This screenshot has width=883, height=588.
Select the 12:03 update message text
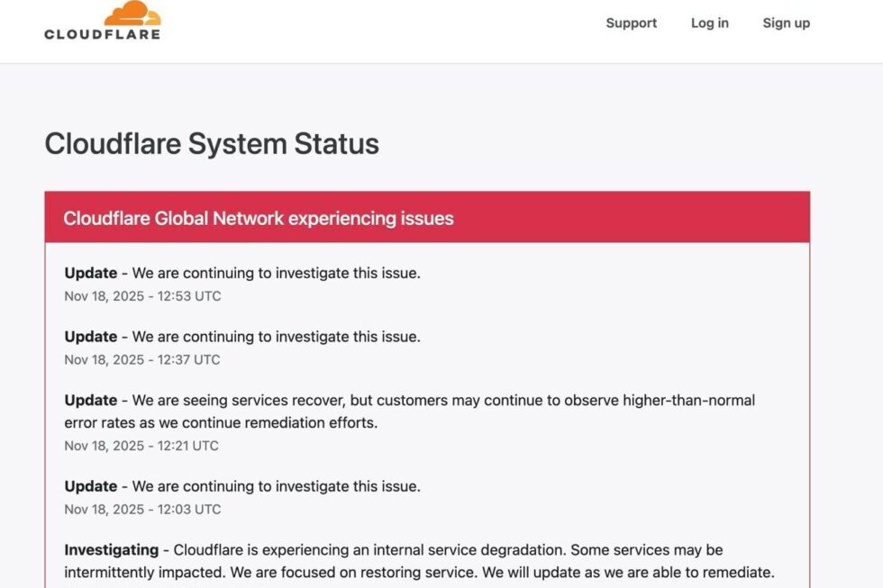click(276, 486)
